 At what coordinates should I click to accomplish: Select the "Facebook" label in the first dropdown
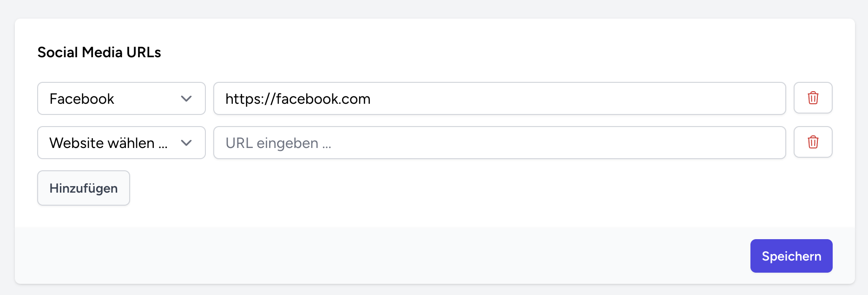pos(82,99)
